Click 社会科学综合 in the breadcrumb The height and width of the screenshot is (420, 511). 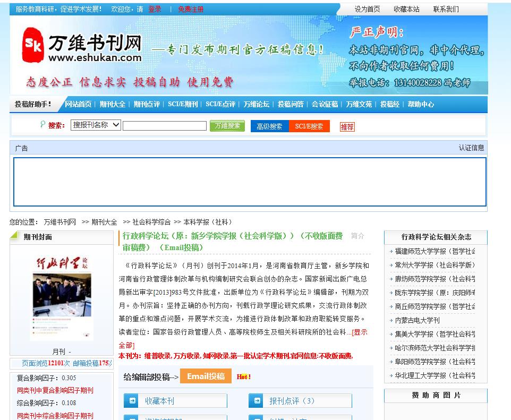(x=151, y=222)
